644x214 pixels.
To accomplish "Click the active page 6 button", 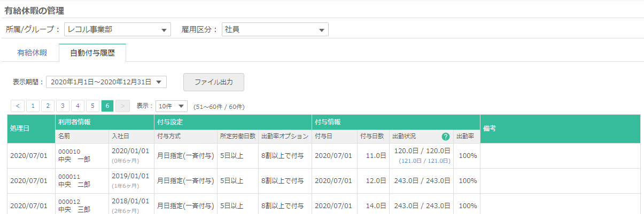I will click(107, 106).
